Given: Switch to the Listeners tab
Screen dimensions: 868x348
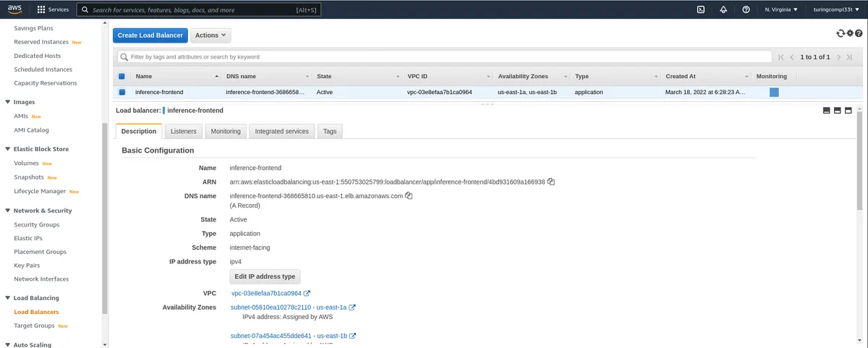Looking at the screenshot, I should coord(184,131).
